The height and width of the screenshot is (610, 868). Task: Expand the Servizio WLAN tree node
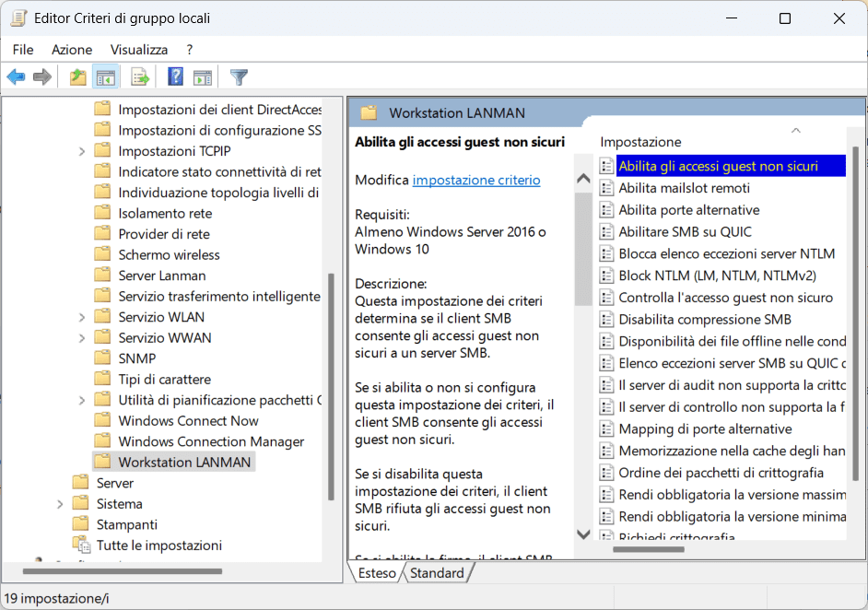(x=82, y=317)
